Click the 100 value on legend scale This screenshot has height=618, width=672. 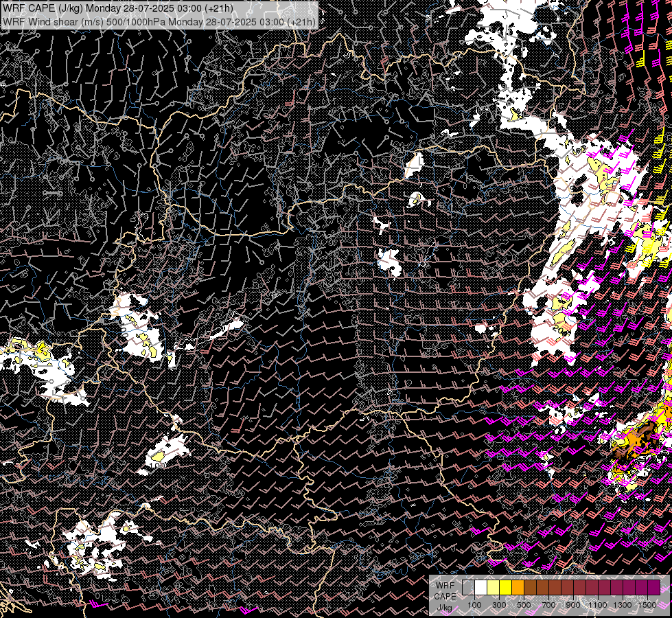point(474,605)
